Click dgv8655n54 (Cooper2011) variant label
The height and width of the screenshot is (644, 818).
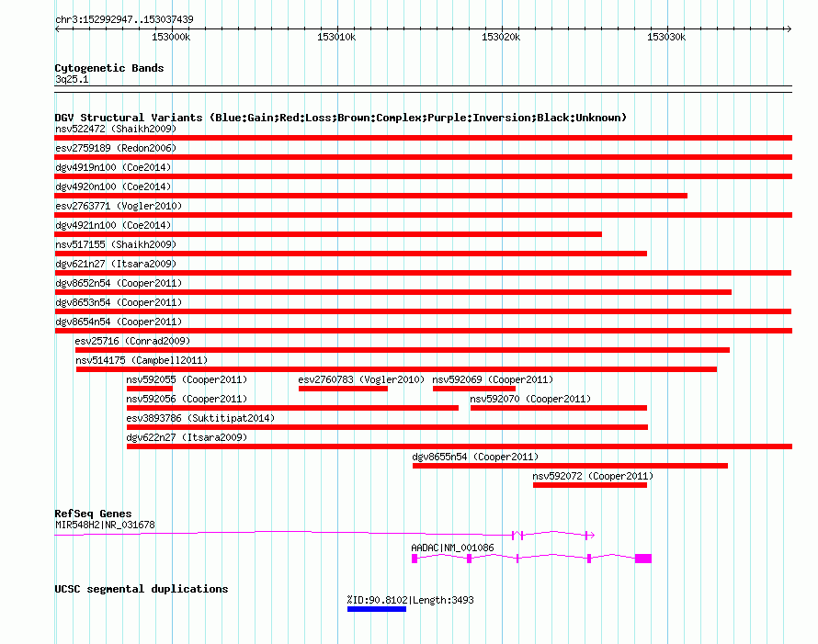point(475,457)
